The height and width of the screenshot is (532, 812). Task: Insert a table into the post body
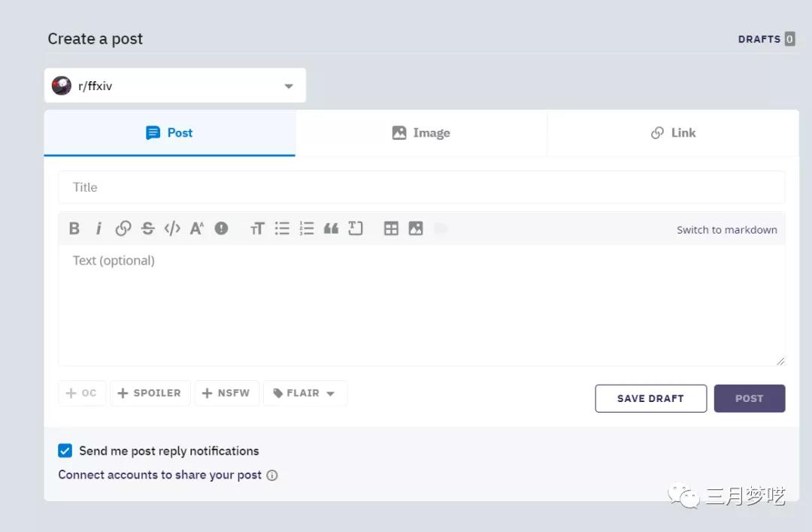(390, 228)
